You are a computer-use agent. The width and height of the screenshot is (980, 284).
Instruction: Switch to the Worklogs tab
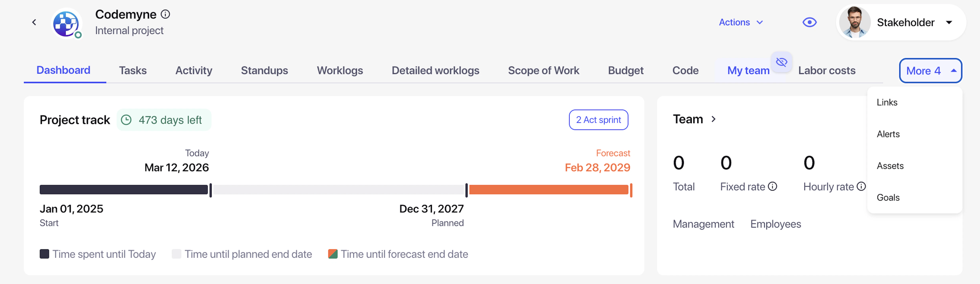[x=340, y=71]
